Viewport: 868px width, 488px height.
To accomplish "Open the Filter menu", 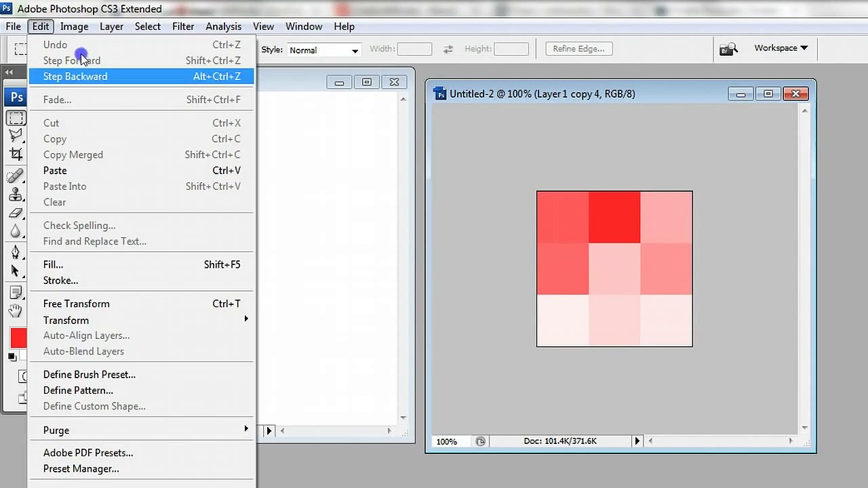I will 183,26.
